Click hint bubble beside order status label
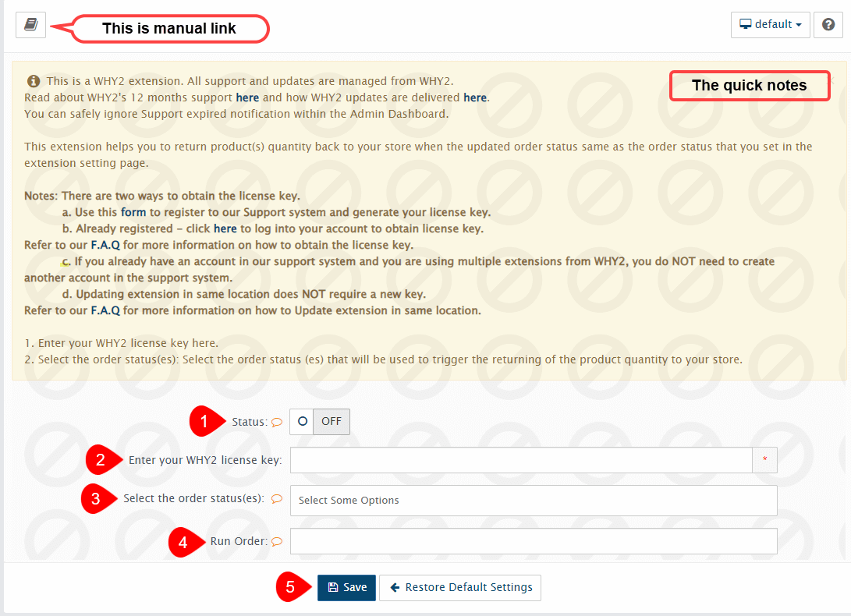 (x=276, y=499)
